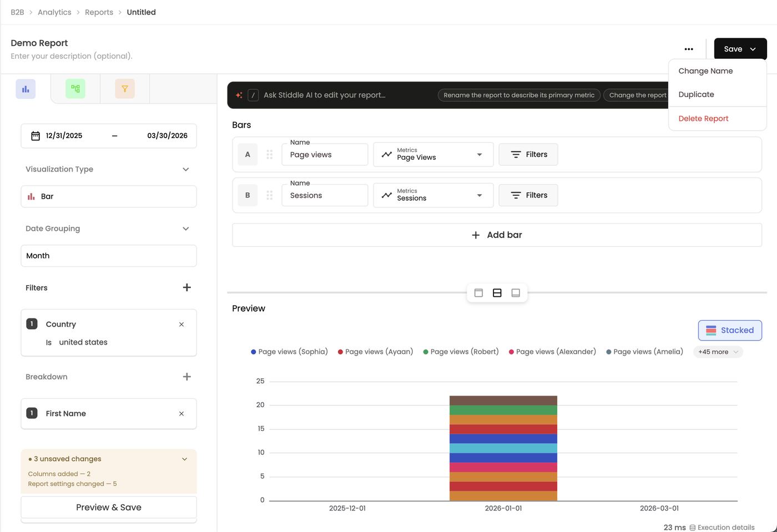Open the three-dot more options menu
The image size is (777, 532).
tap(689, 49)
